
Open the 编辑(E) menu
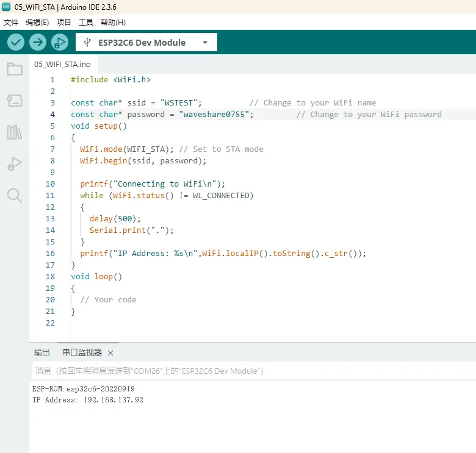(37, 22)
